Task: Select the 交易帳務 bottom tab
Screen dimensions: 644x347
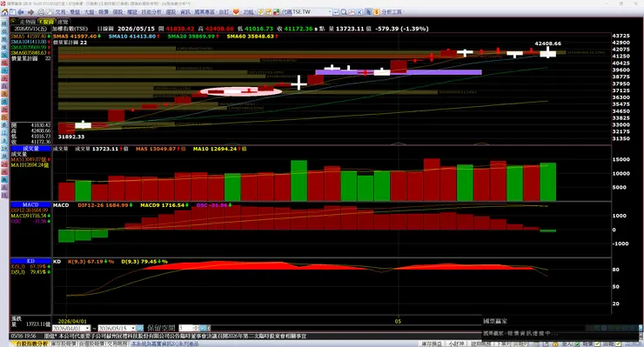Action: tap(117, 344)
